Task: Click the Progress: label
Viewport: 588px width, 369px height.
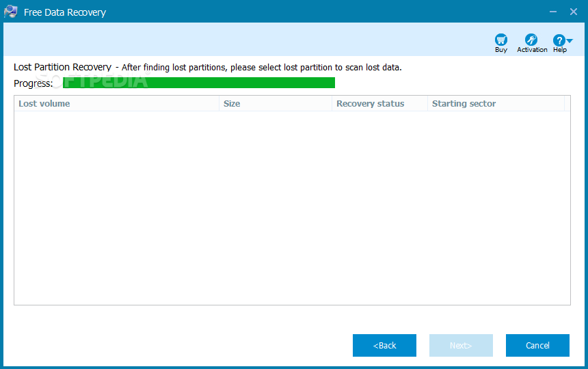Action: coord(34,83)
